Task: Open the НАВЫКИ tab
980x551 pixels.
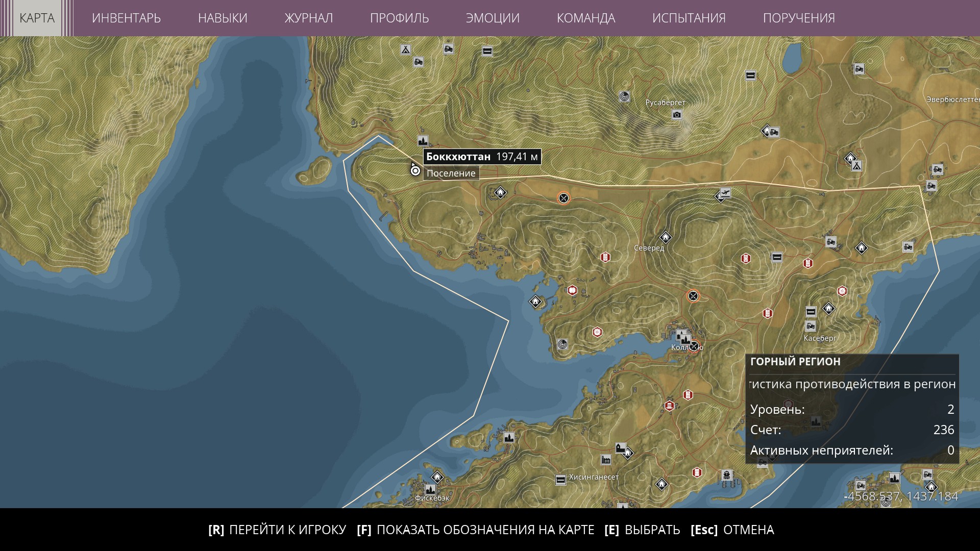Action: tap(223, 18)
